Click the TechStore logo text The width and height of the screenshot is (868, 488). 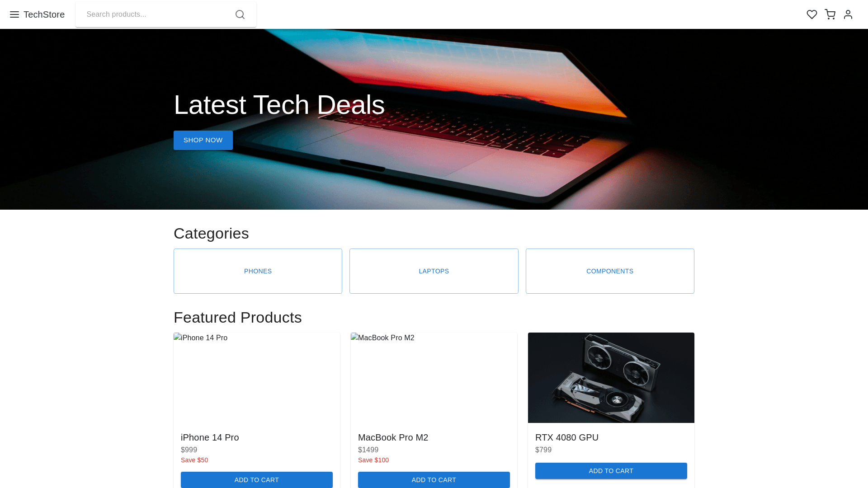point(44,14)
